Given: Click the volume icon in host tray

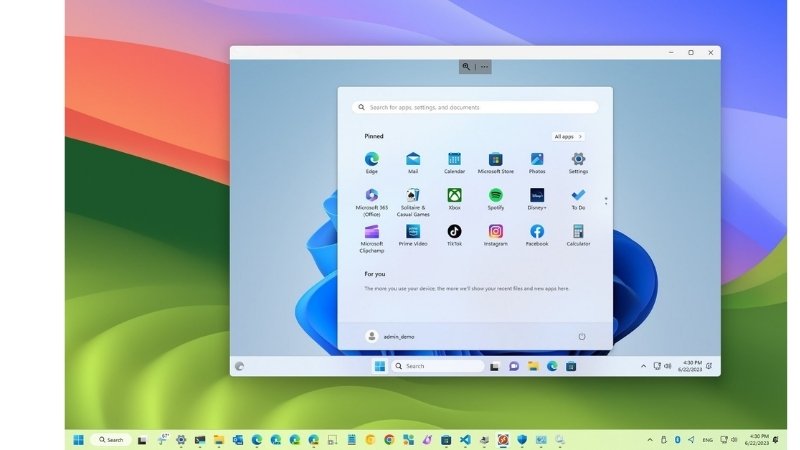Looking at the screenshot, I should (734, 440).
